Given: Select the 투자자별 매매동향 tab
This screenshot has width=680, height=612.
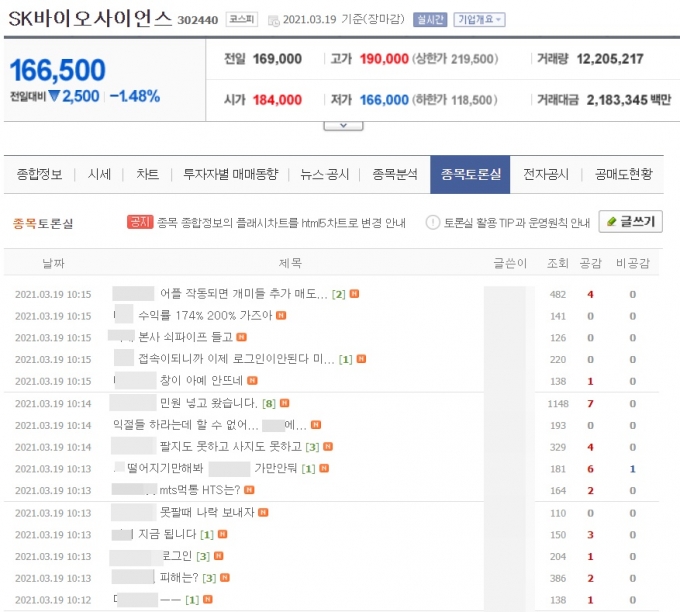Looking at the screenshot, I should click(230, 174).
